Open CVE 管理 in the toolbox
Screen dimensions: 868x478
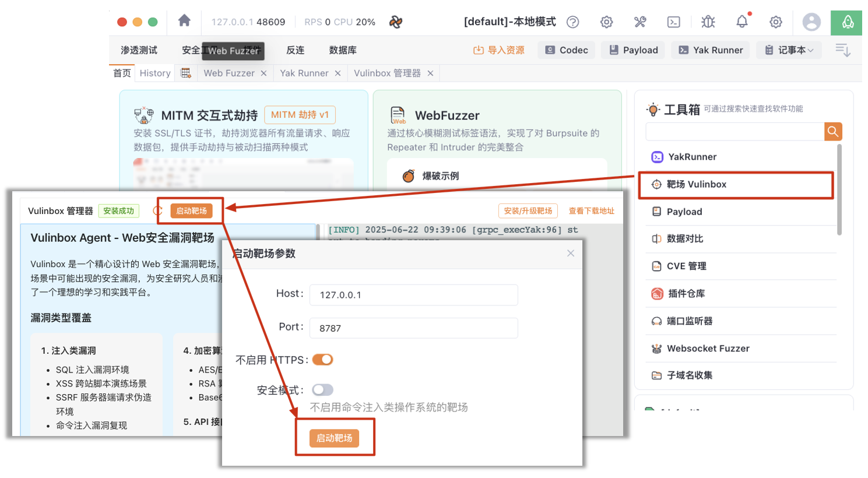pyautogui.click(x=741, y=266)
